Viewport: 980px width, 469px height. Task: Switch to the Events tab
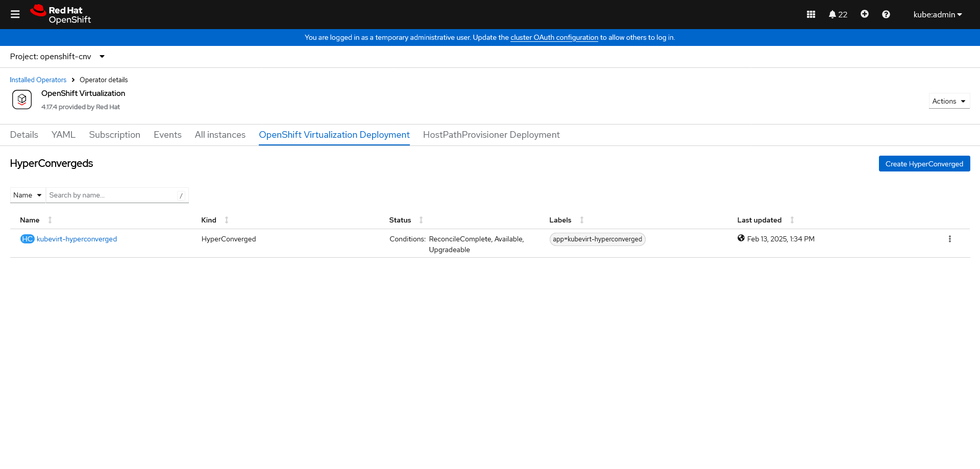click(x=167, y=135)
